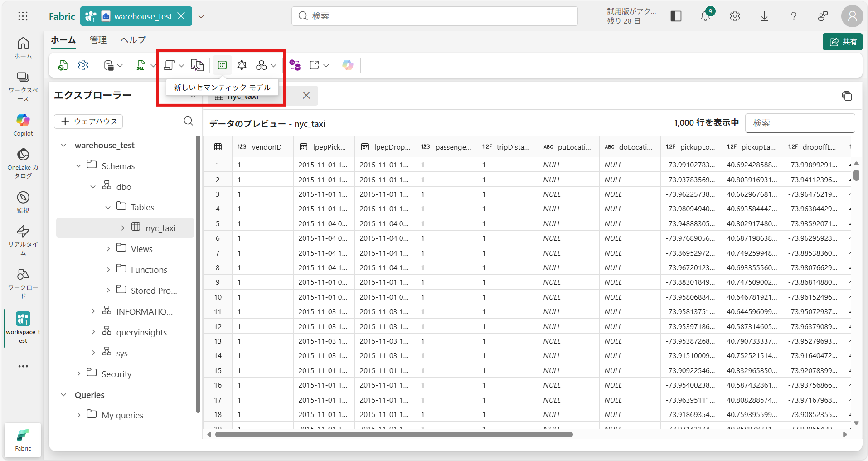Click the data preview search field
Image resolution: width=868 pixels, height=461 pixels.
tap(800, 123)
